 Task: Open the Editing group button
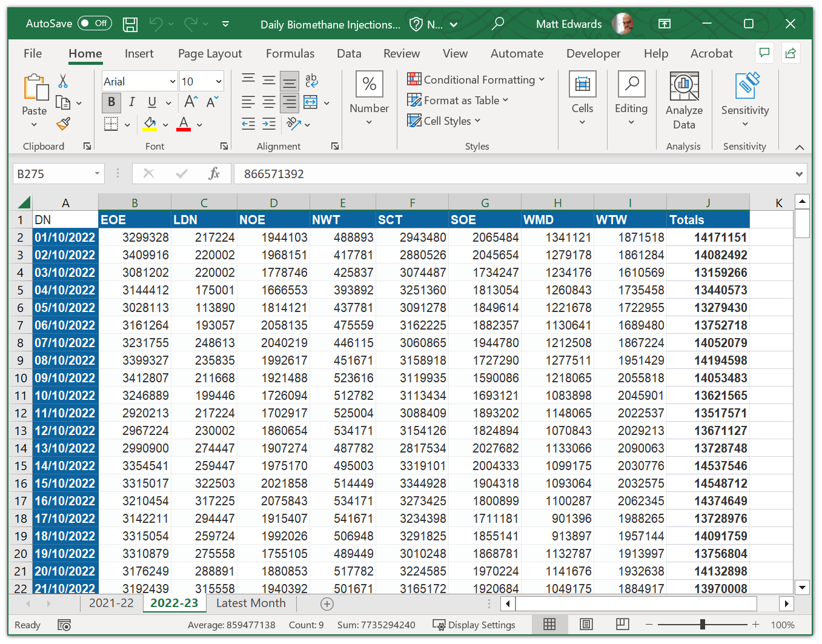pos(631,99)
